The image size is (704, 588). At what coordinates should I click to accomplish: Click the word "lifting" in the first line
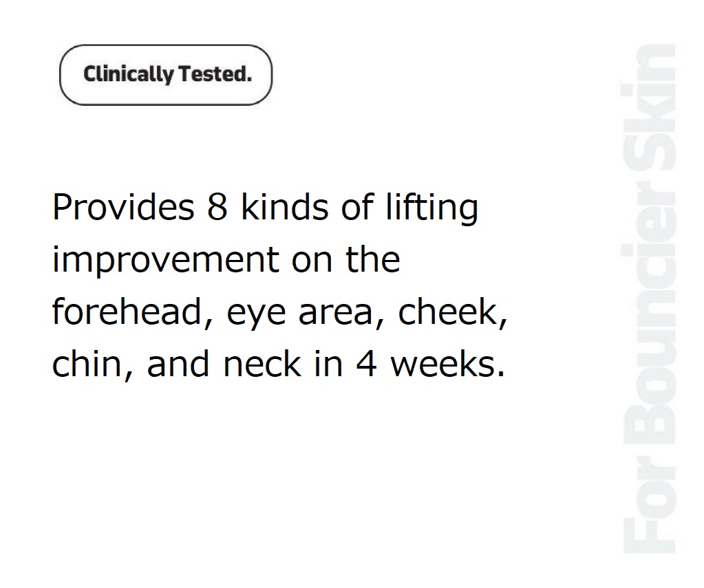[432, 208]
